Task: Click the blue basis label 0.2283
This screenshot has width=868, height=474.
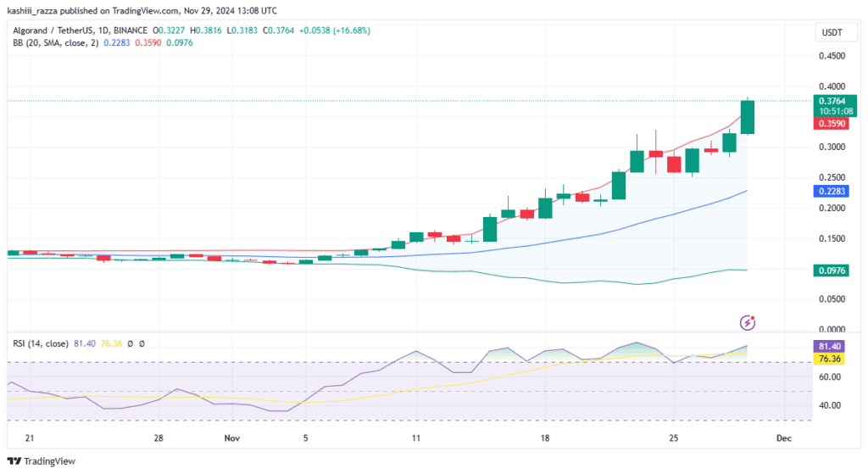Action: (x=832, y=191)
